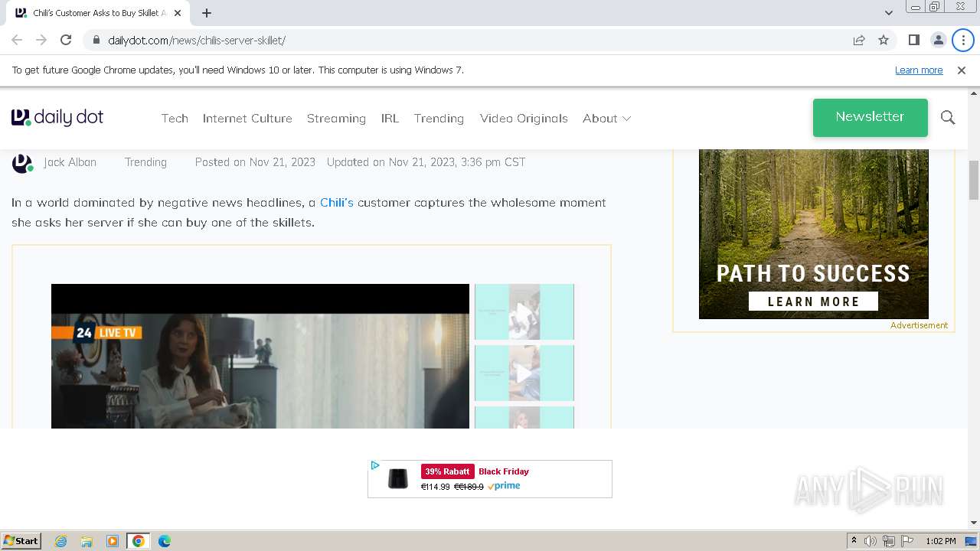
Task: Open the Trending category tag
Action: pos(145,162)
